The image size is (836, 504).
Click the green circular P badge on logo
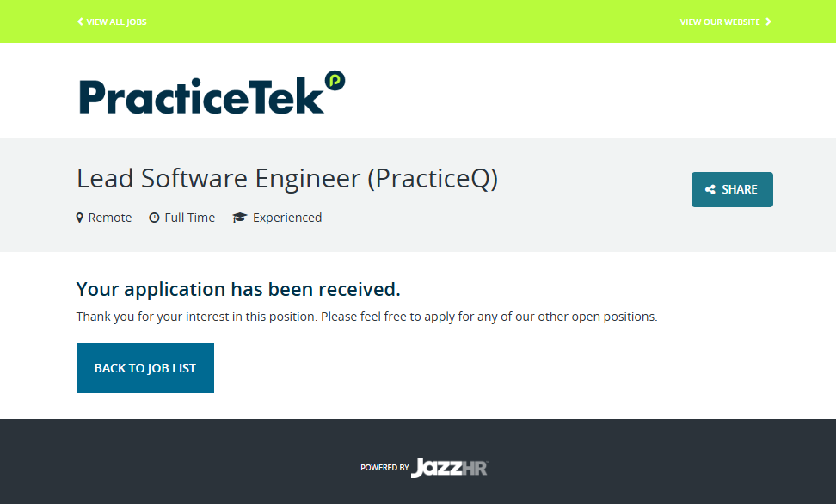pyautogui.click(x=335, y=81)
